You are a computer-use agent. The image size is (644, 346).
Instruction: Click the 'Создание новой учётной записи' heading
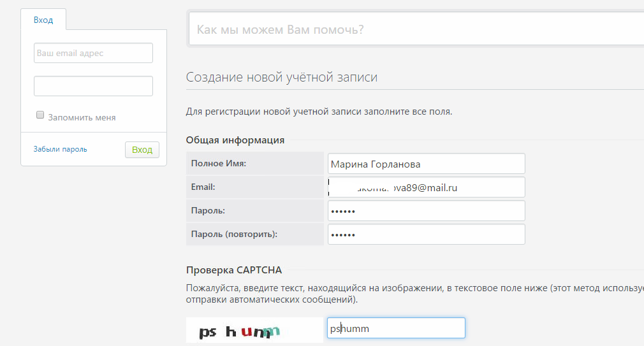[281, 77]
